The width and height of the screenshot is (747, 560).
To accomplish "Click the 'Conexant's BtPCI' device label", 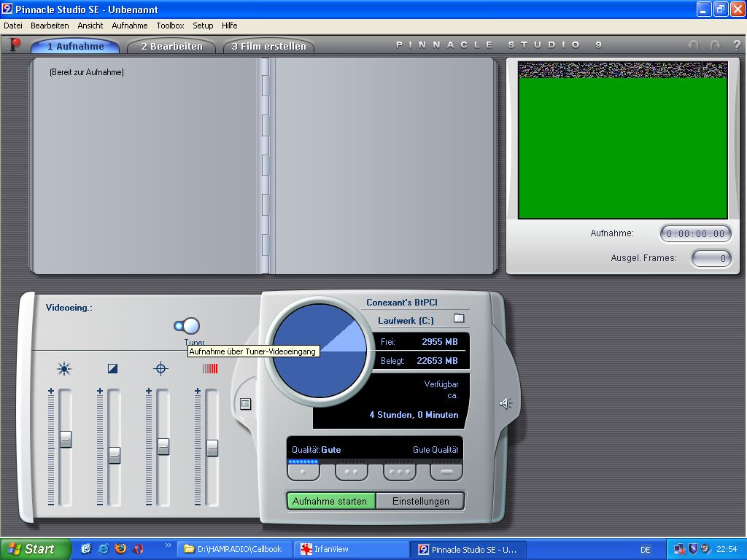I will 402,303.
